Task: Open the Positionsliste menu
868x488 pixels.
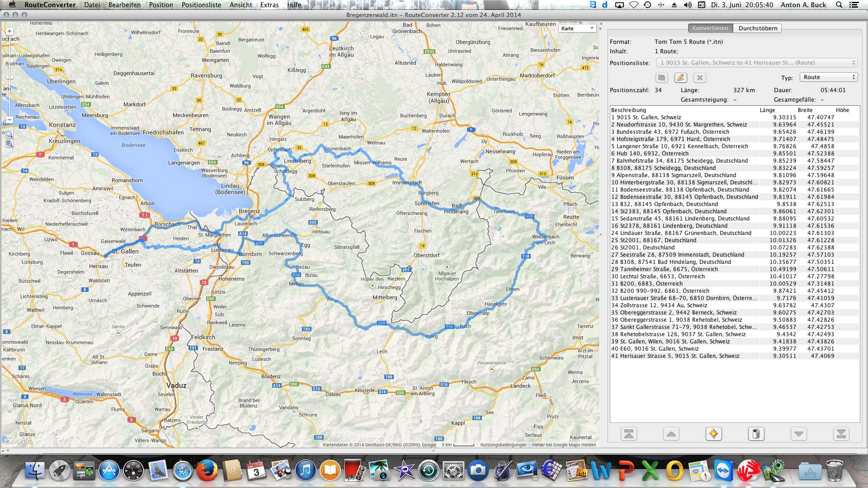Action: [201, 5]
